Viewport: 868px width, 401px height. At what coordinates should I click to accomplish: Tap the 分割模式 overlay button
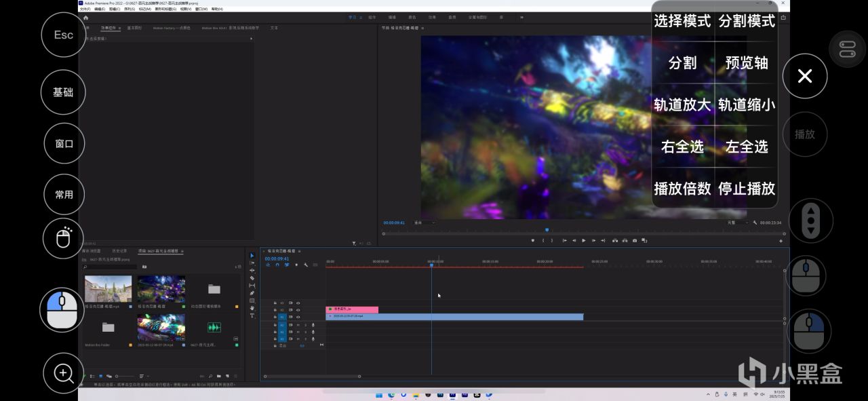747,21
